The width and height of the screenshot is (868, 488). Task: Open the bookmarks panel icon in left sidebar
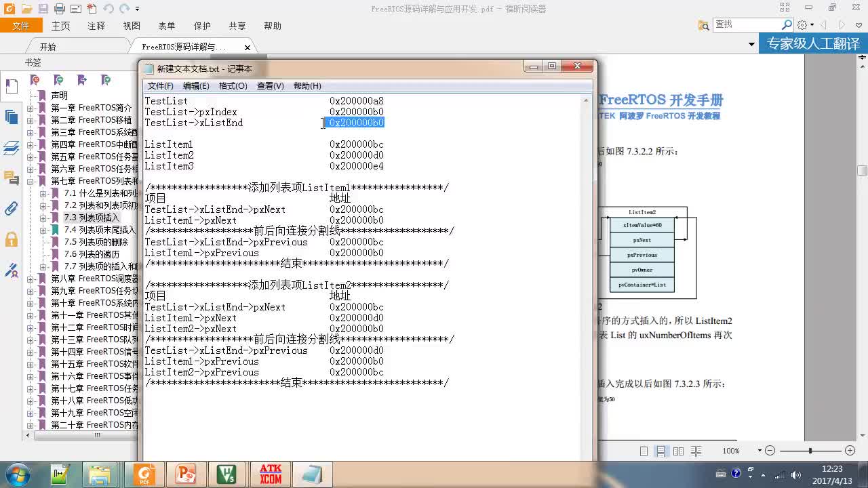click(12, 86)
